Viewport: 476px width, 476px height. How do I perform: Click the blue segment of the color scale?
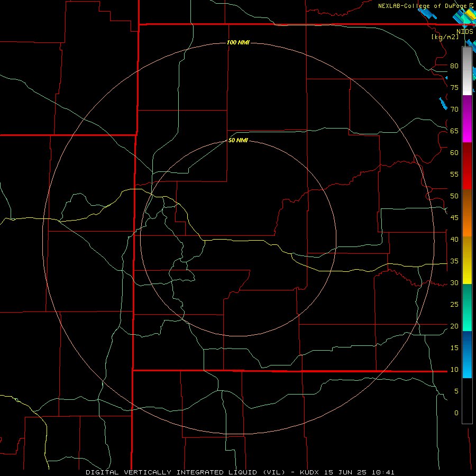[467, 354]
